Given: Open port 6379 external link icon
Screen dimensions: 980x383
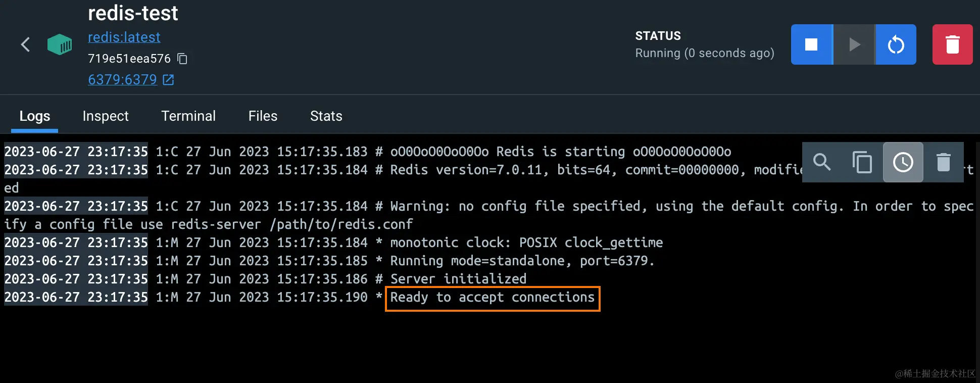Looking at the screenshot, I should pyautogui.click(x=169, y=80).
